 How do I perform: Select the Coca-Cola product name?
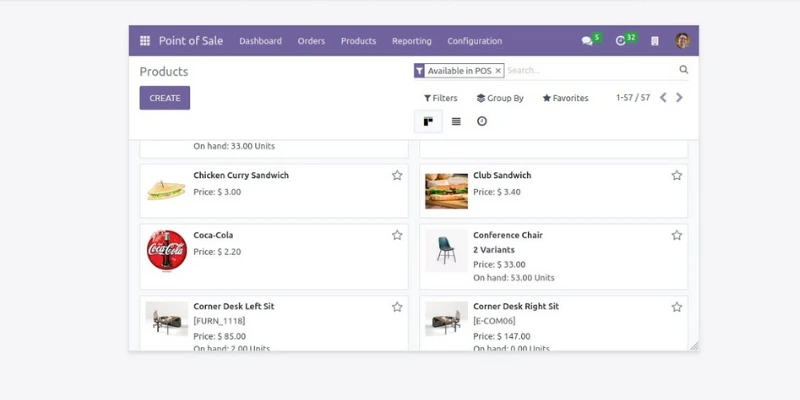pos(213,235)
